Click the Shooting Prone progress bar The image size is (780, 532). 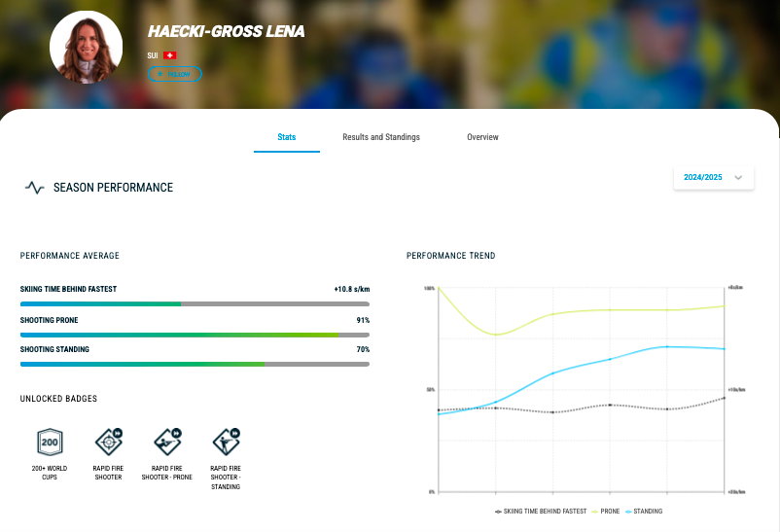point(195,334)
